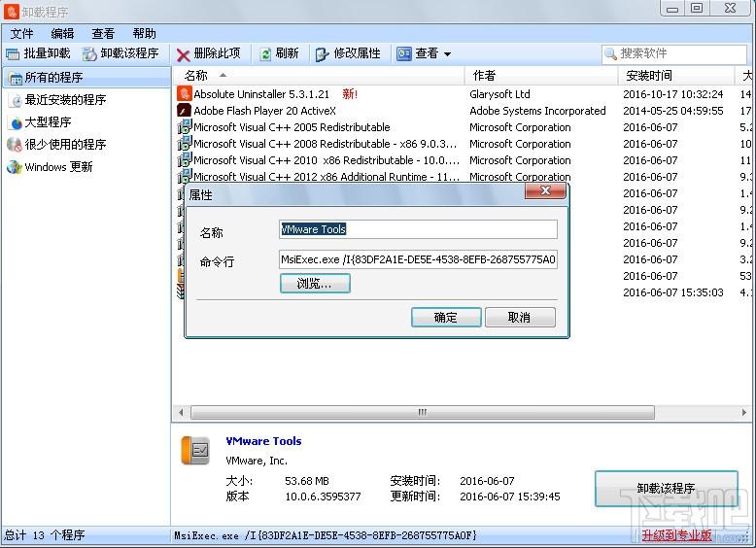The width and height of the screenshot is (756, 548).
Task: Click the 名称 field containing VMware Tools
Action: point(418,229)
